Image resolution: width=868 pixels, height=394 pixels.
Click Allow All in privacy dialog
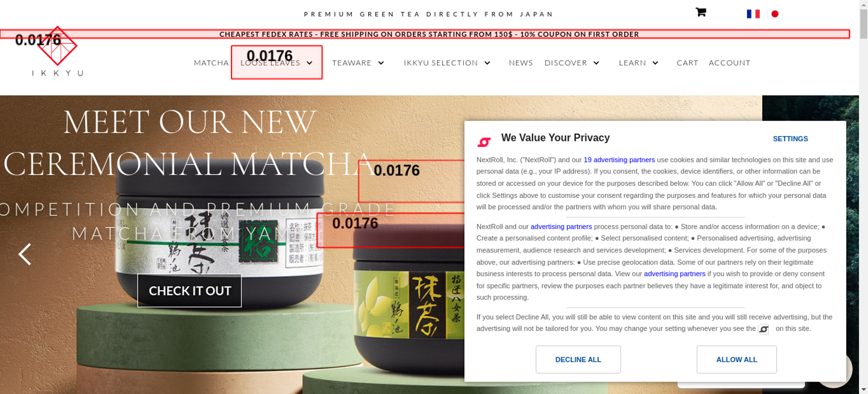(736, 359)
